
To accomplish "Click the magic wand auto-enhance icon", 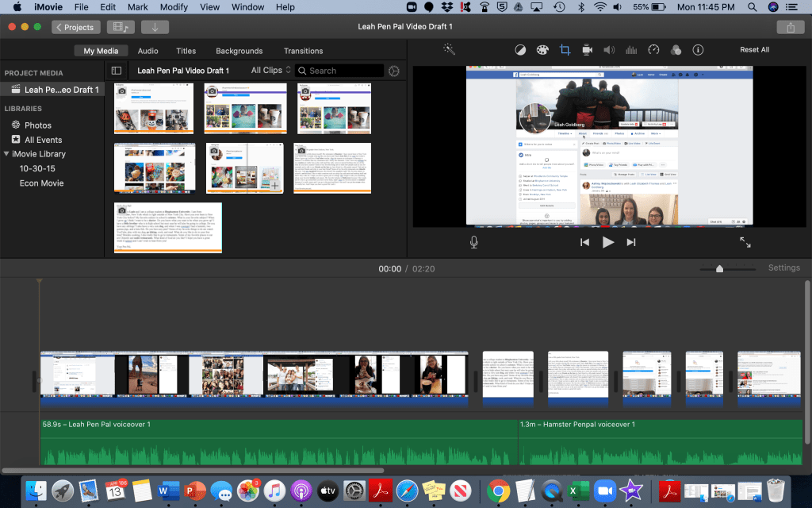I will 449,50.
